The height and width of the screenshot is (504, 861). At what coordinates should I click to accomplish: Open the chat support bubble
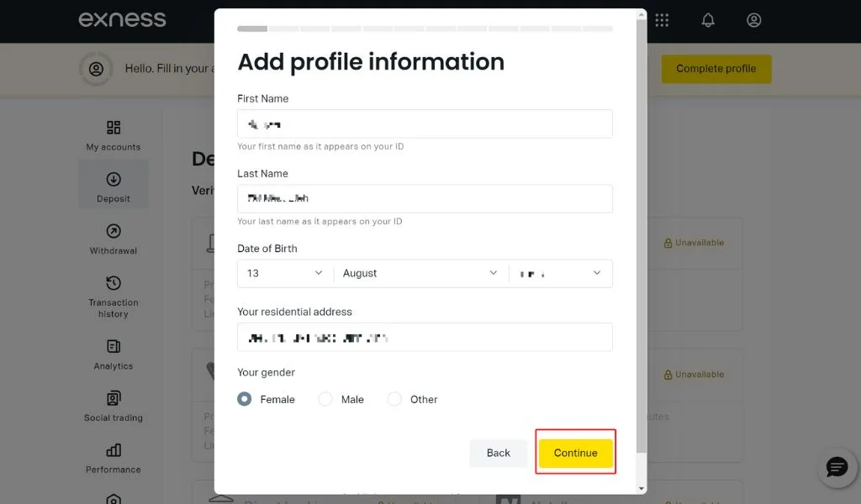coord(837,467)
